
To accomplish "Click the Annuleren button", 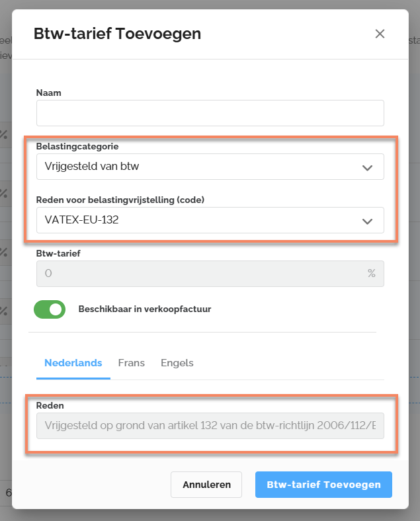I will click(206, 485).
